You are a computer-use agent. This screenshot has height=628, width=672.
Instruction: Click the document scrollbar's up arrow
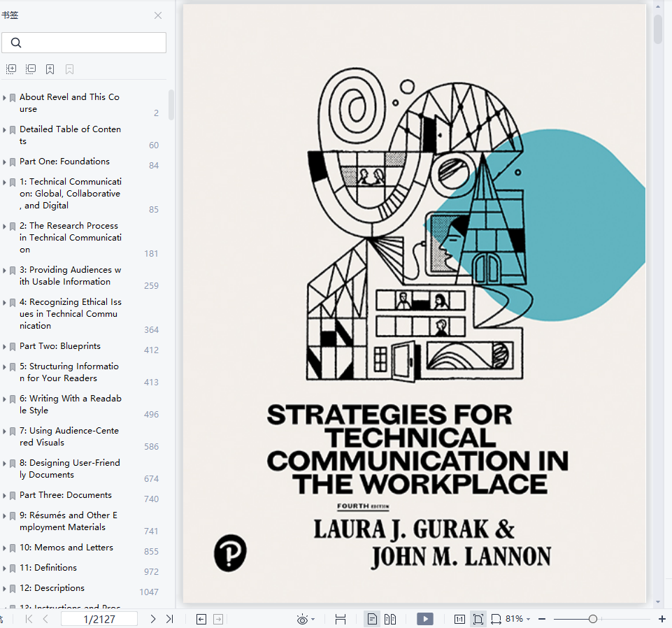point(658,7)
